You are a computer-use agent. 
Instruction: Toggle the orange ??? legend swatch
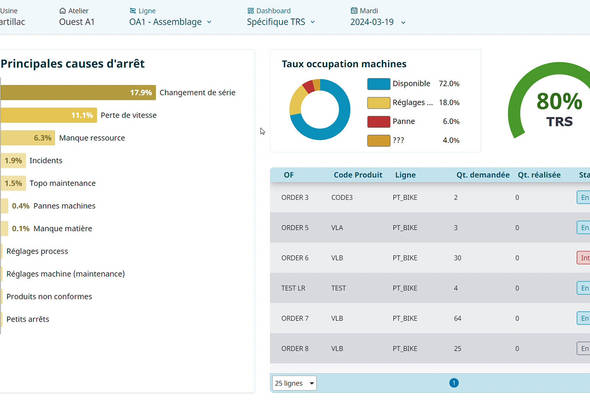[379, 140]
